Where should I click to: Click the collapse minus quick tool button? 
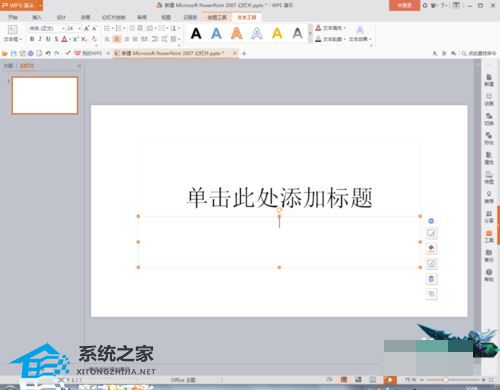[431, 221]
